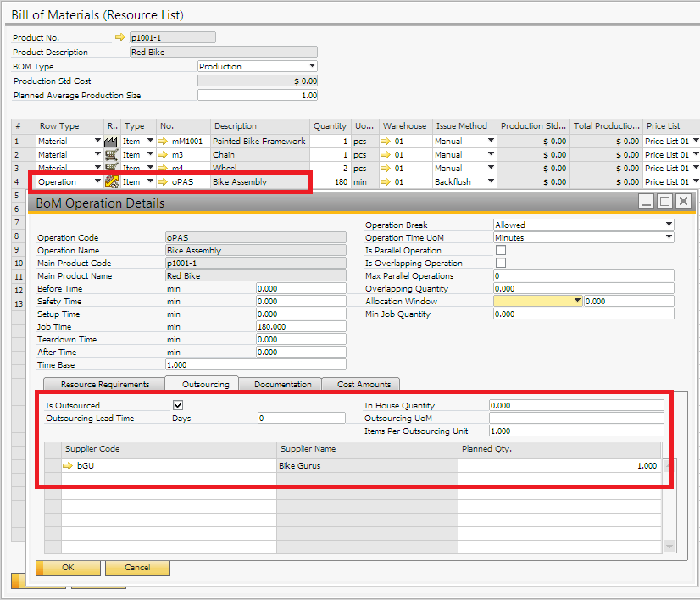Click the link arrow next to Product No. p1001-1
700x600 pixels.
119,37
